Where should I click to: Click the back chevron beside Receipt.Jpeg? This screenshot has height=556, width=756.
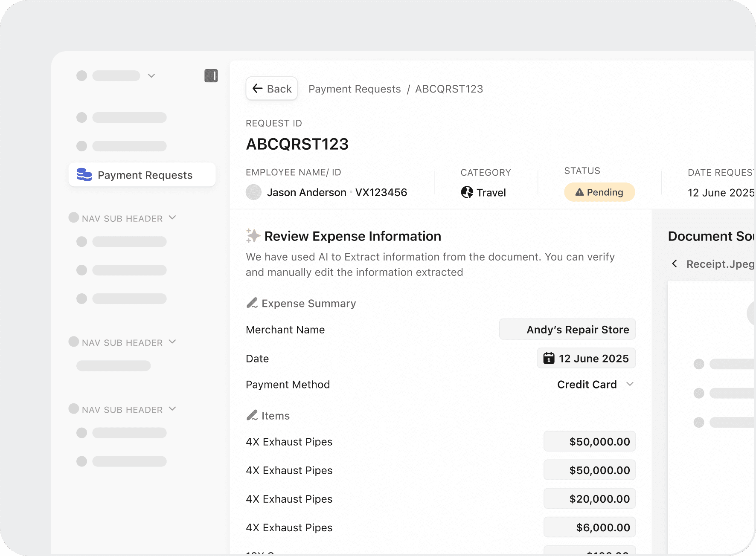pyautogui.click(x=675, y=264)
